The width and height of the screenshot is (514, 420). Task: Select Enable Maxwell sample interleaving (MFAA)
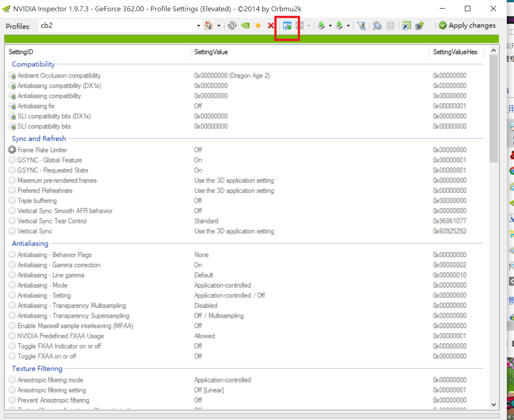point(245,326)
